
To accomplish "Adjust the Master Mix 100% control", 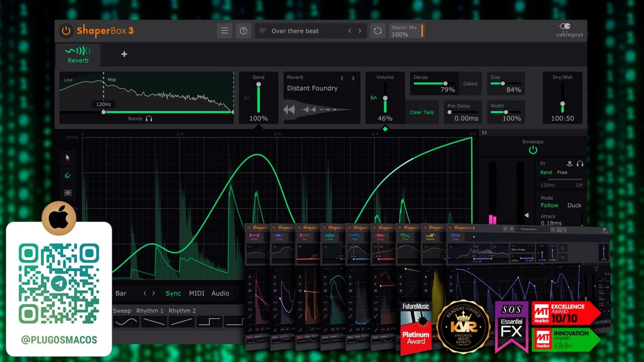I will pos(407,31).
